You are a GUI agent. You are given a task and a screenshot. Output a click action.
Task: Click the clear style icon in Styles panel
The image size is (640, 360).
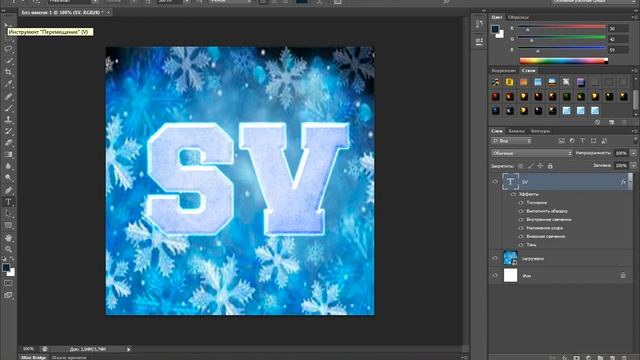(x=598, y=122)
